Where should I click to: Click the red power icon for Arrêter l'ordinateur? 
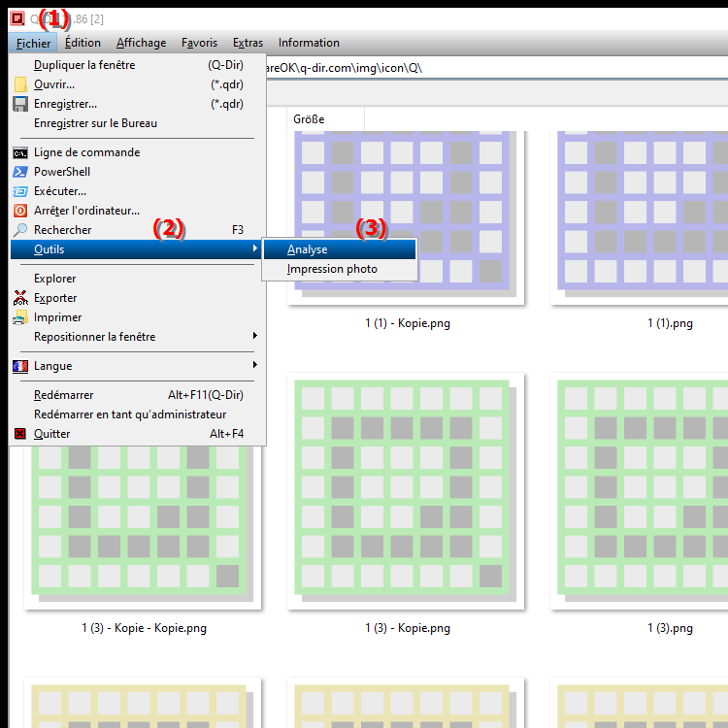(x=20, y=211)
